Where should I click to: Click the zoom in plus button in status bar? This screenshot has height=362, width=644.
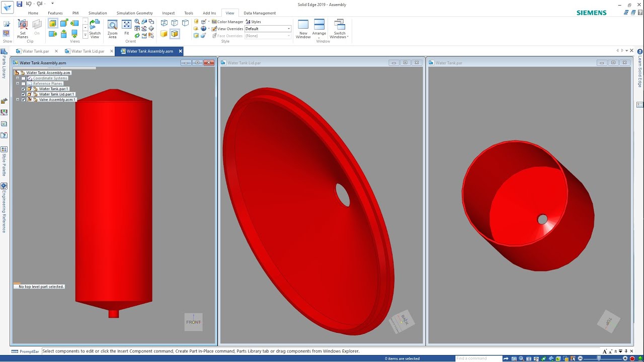[x=625, y=358]
